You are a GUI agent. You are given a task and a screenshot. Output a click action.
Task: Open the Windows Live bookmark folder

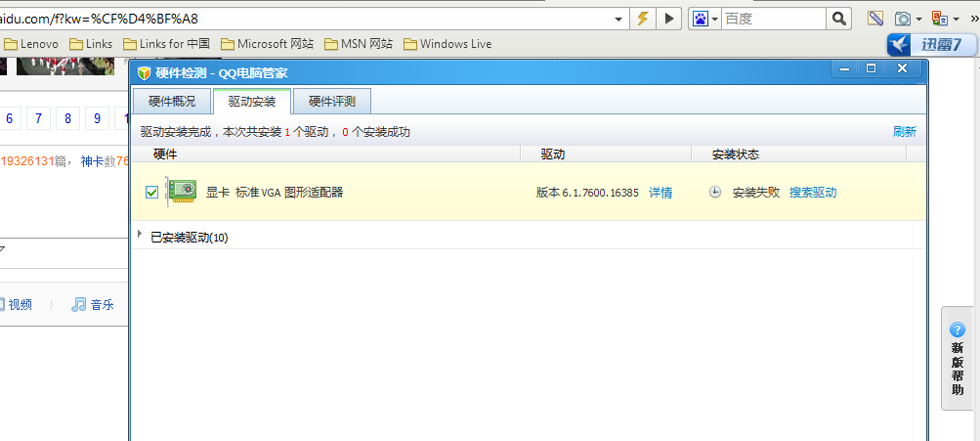pyautogui.click(x=447, y=44)
